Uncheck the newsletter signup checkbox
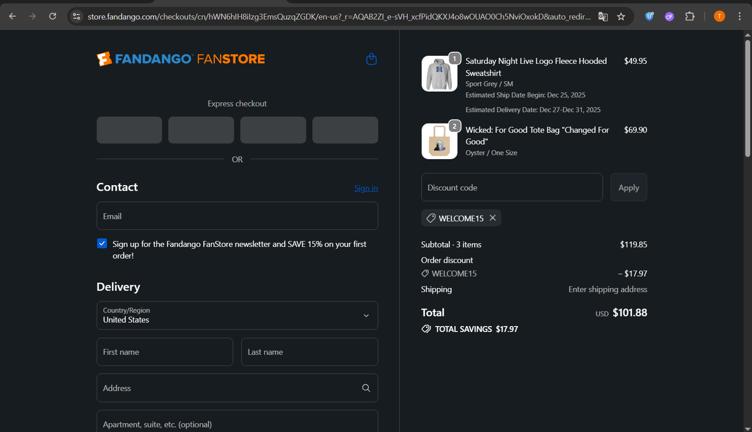 102,244
